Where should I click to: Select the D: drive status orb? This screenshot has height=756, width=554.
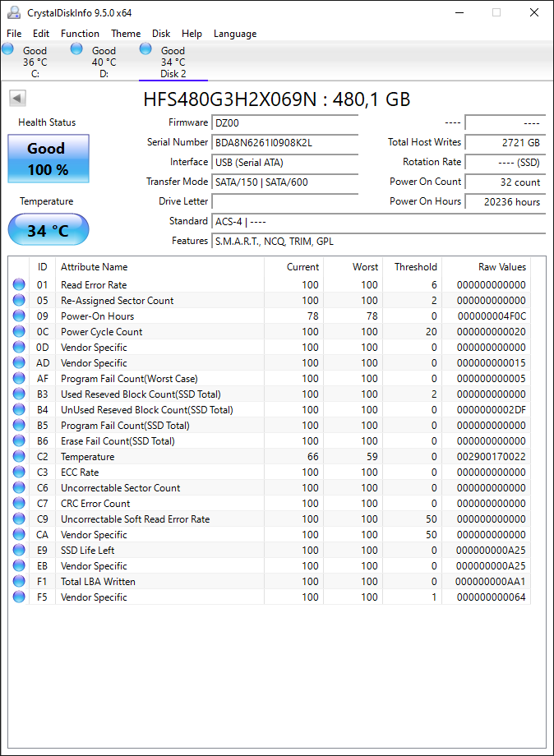76,48
